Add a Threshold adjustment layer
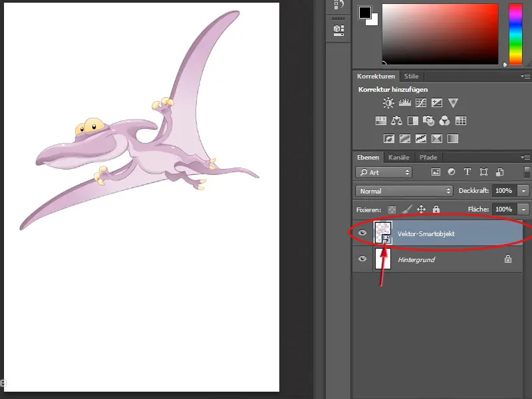 tap(421, 139)
